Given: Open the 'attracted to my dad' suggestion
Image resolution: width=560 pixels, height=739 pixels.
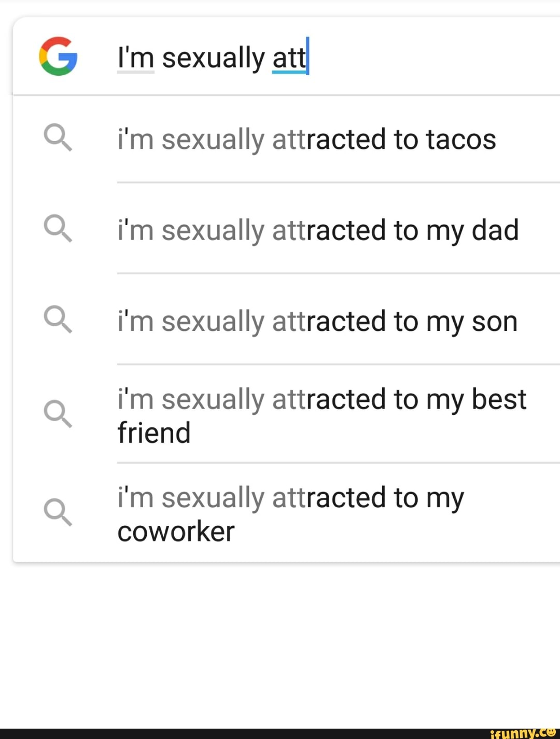Looking at the screenshot, I should click(x=318, y=230).
